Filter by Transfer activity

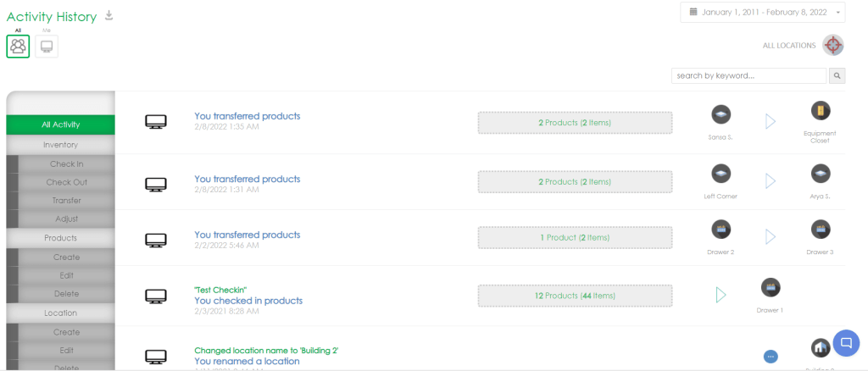pyautogui.click(x=66, y=201)
